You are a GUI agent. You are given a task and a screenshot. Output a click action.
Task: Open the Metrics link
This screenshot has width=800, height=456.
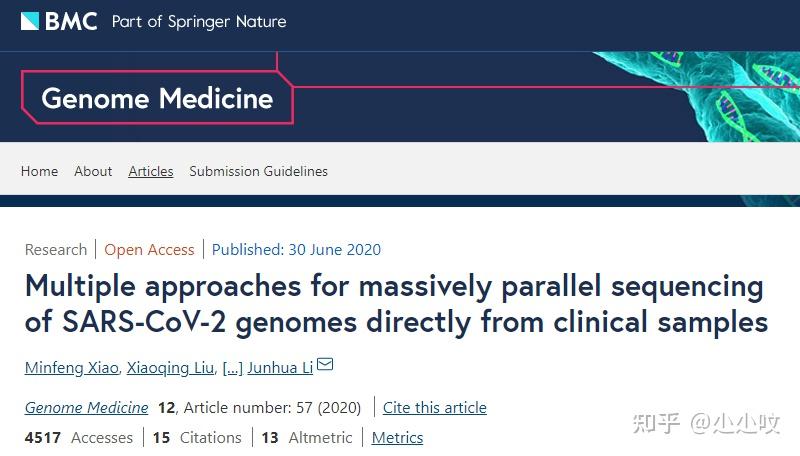(x=397, y=437)
